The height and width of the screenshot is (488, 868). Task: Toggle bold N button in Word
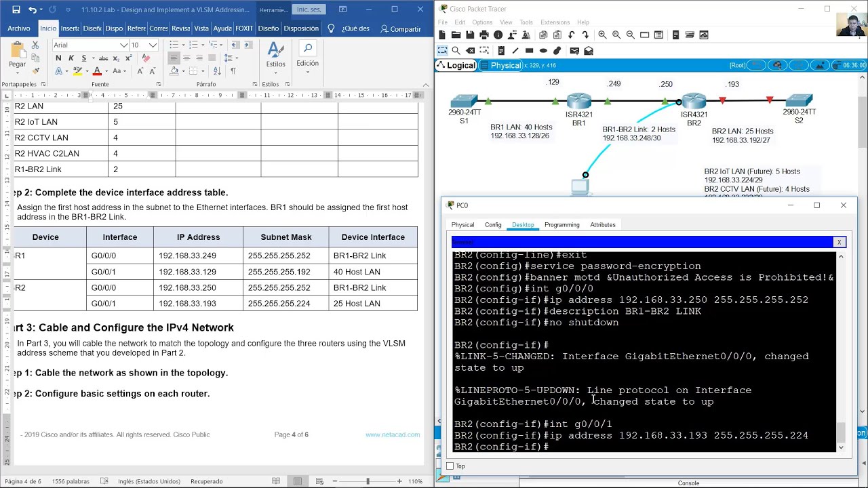58,58
